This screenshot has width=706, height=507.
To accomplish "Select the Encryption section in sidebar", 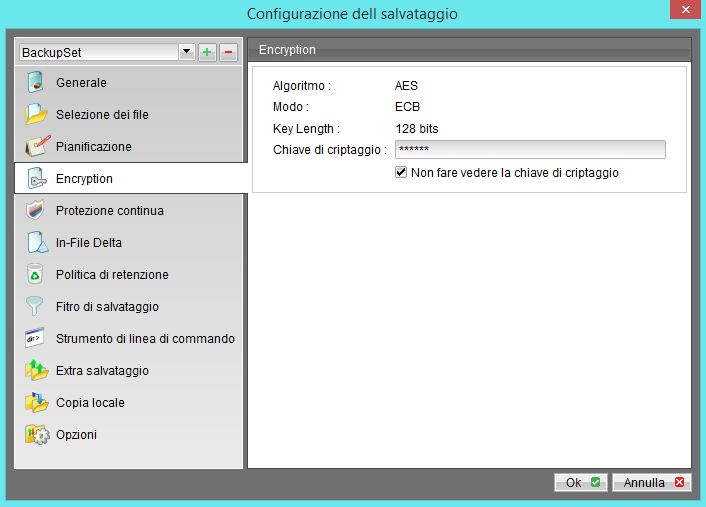I will click(84, 179).
